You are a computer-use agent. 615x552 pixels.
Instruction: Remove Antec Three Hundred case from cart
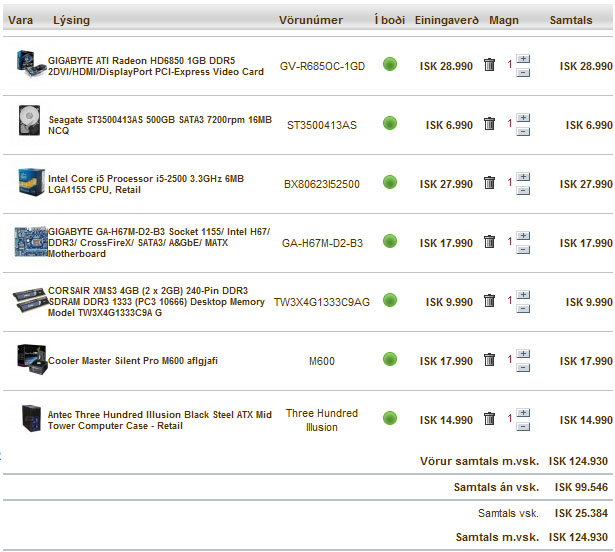click(x=489, y=419)
